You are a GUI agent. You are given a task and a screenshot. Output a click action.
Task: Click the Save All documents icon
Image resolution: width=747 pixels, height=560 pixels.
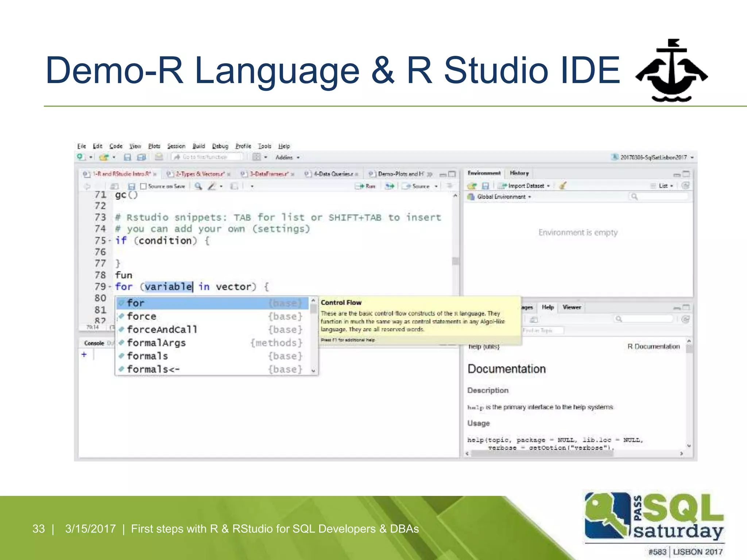point(142,157)
